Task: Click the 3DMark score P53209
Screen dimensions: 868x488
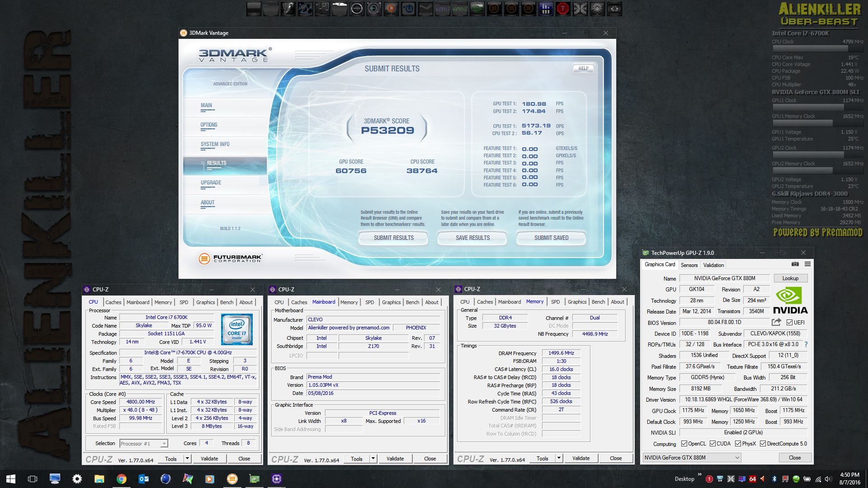Action: click(387, 131)
